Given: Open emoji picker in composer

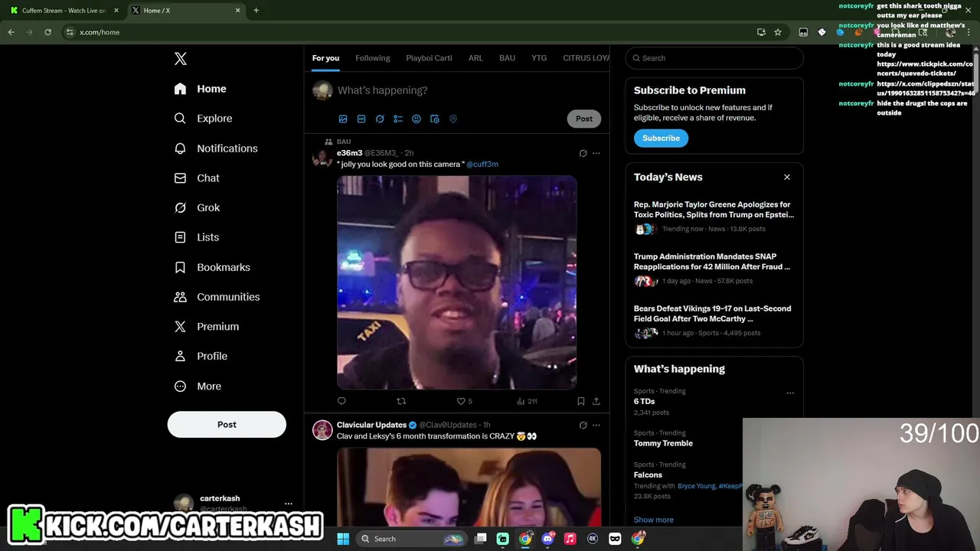Looking at the screenshot, I should click(416, 119).
